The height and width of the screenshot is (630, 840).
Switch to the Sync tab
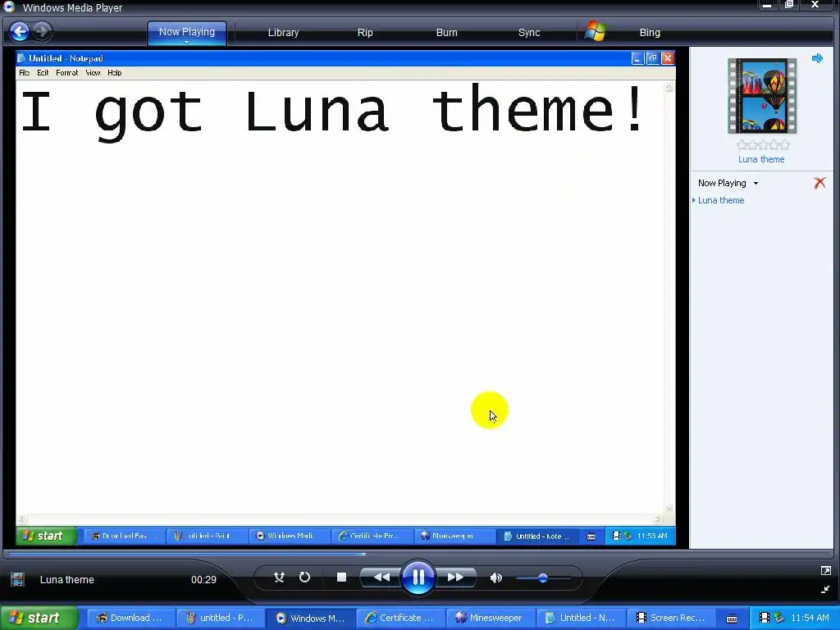point(529,33)
